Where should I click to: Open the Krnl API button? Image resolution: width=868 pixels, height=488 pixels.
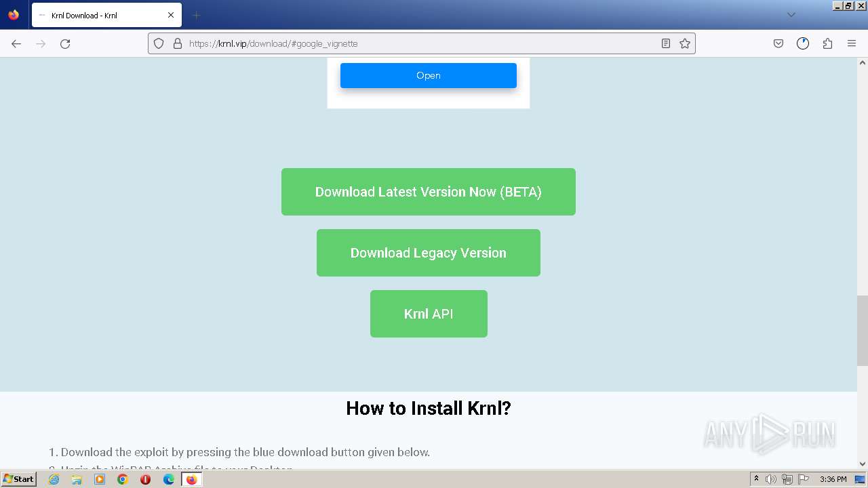coord(429,314)
